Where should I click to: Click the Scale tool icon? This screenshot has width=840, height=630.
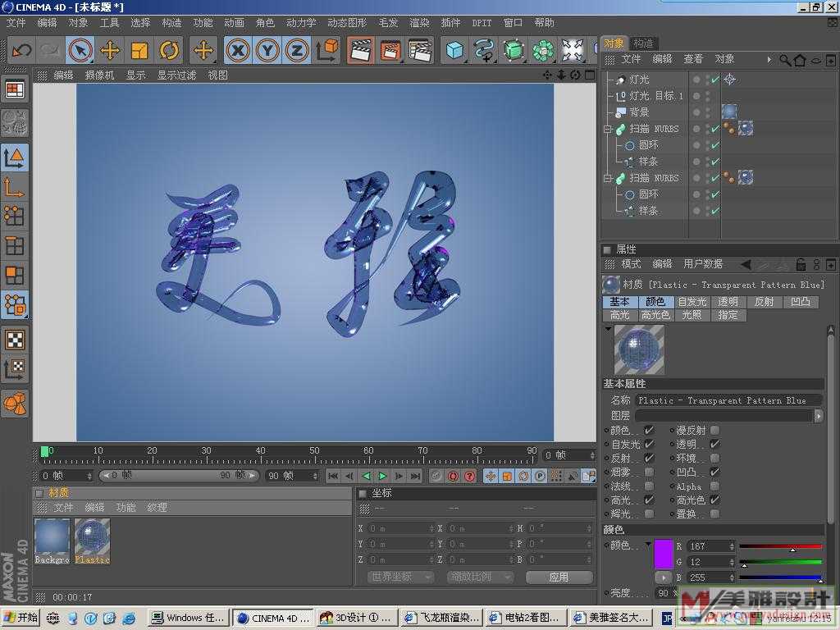pyautogui.click(x=139, y=51)
